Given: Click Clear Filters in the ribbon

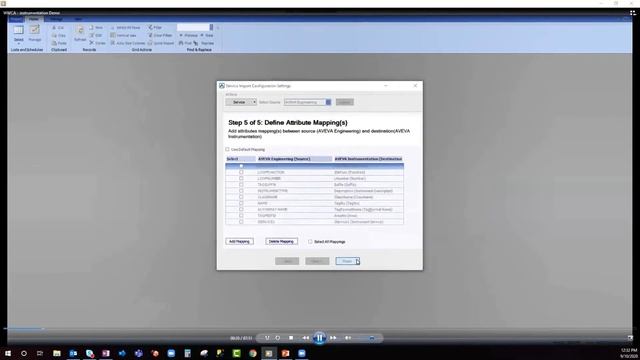Looking at the screenshot, I should point(160,35).
